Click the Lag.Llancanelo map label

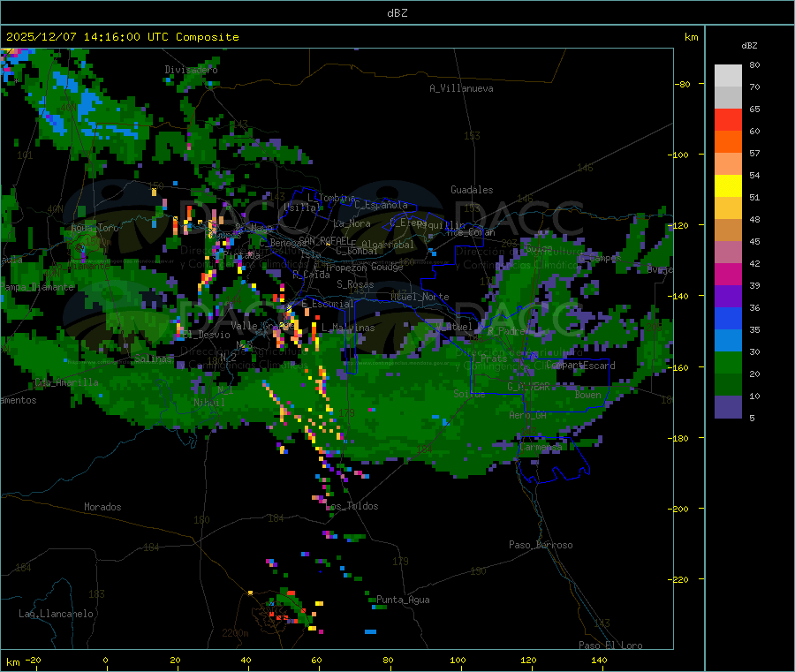[56, 614]
